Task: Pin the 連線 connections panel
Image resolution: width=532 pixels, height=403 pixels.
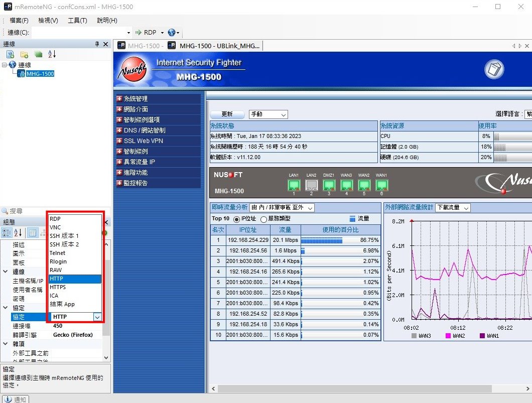Action: pyautogui.click(x=97, y=44)
